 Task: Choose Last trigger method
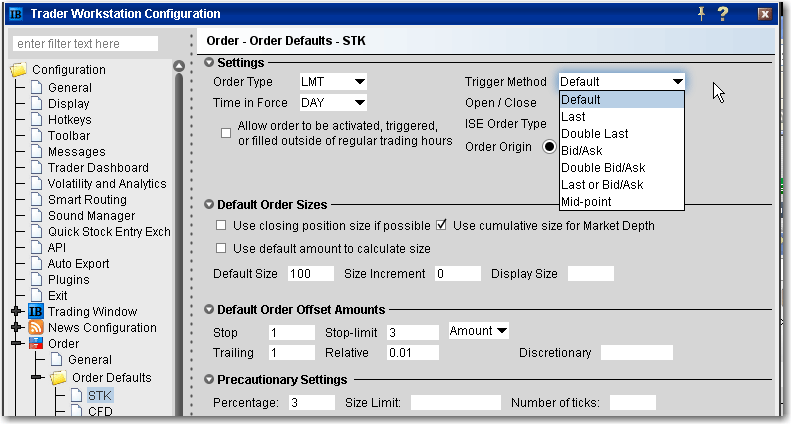pyautogui.click(x=622, y=117)
